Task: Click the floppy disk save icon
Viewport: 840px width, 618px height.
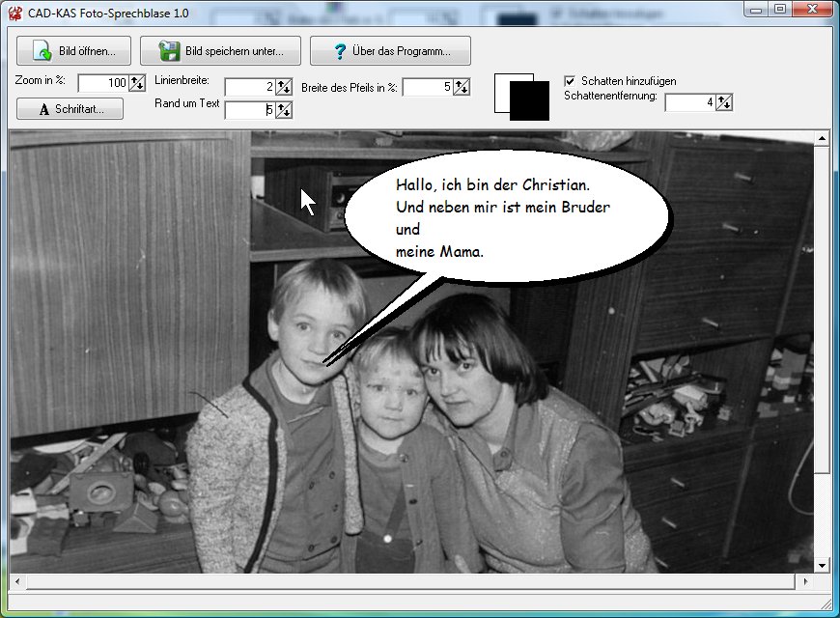Action: coord(170,51)
